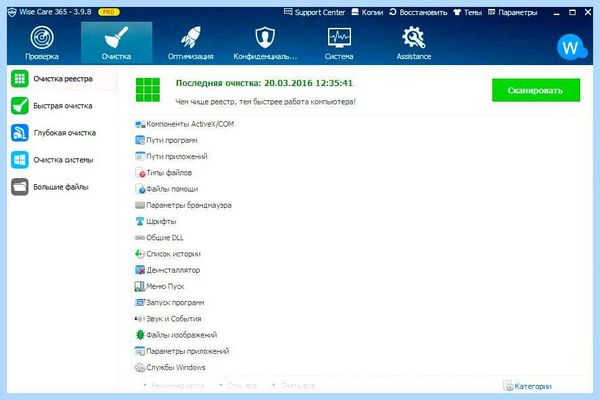
Task: Click the Параметры брандмауэра icon
Action: pyautogui.click(x=140, y=205)
